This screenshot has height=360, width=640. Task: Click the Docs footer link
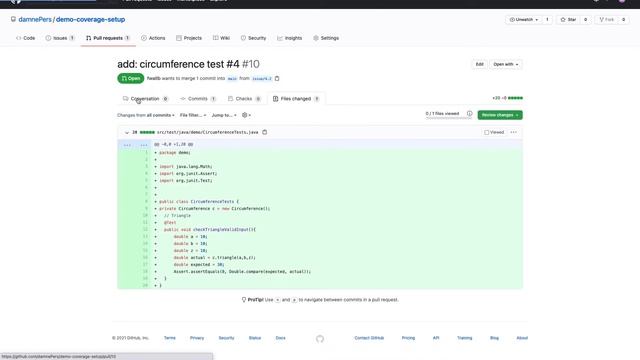click(x=280, y=338)
